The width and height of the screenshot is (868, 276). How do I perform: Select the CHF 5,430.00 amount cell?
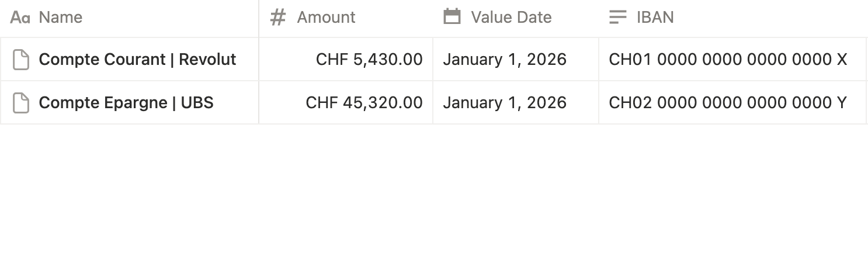346,60
